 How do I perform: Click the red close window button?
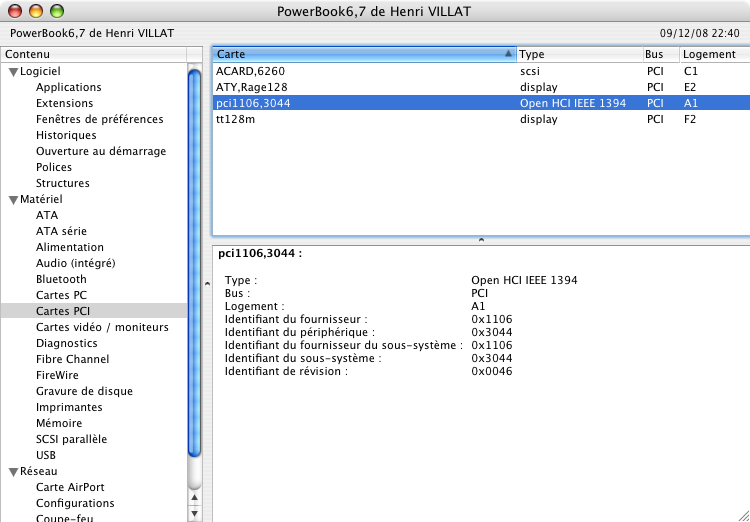(x=15, y=11)
